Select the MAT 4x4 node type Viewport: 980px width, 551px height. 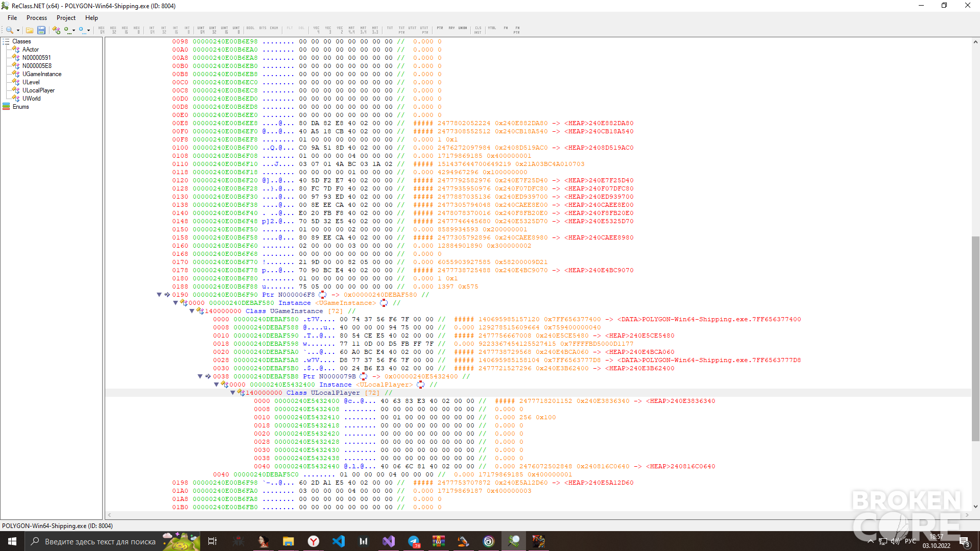pyautogui.click(x=352, y=31)
